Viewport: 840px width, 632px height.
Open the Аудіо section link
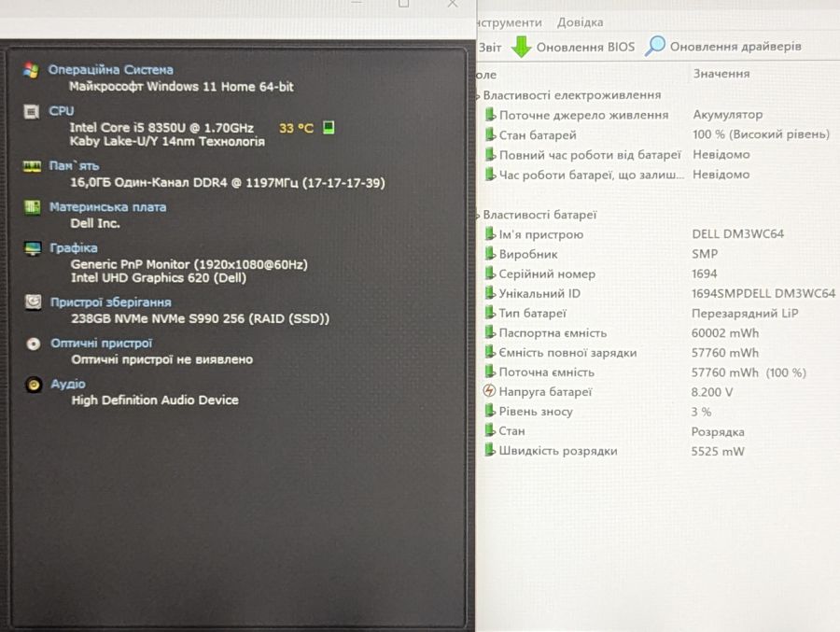point(68,384)
